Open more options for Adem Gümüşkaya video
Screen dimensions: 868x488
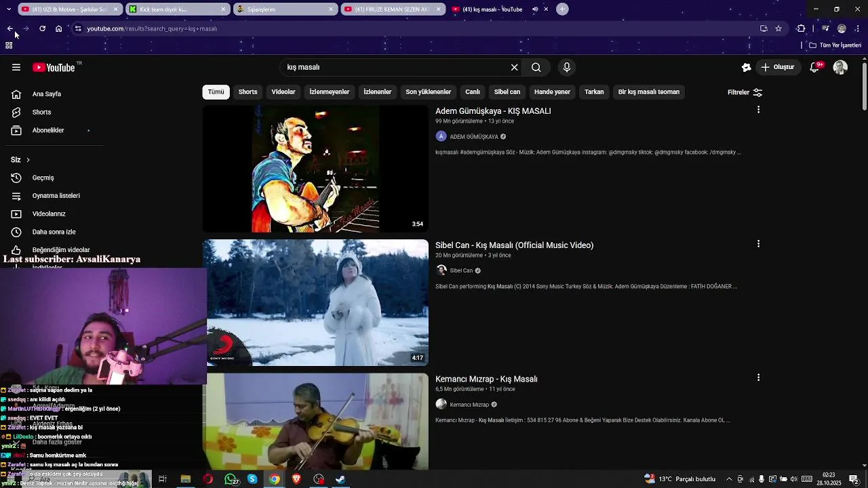[758, 110]
